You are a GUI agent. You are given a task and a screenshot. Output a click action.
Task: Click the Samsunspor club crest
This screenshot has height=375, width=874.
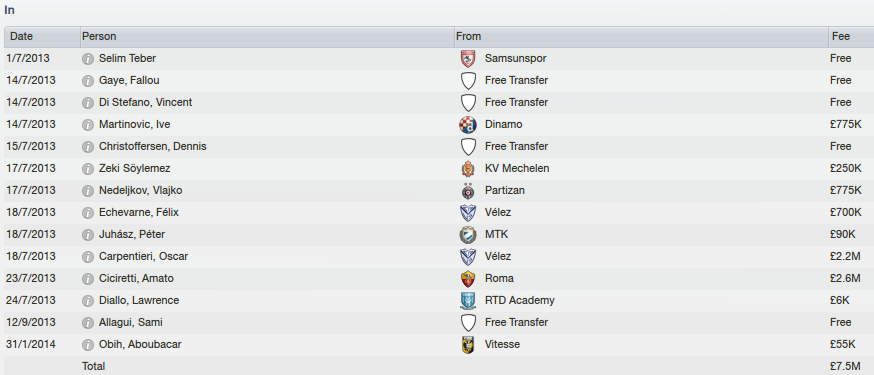[x=468, y=59]
